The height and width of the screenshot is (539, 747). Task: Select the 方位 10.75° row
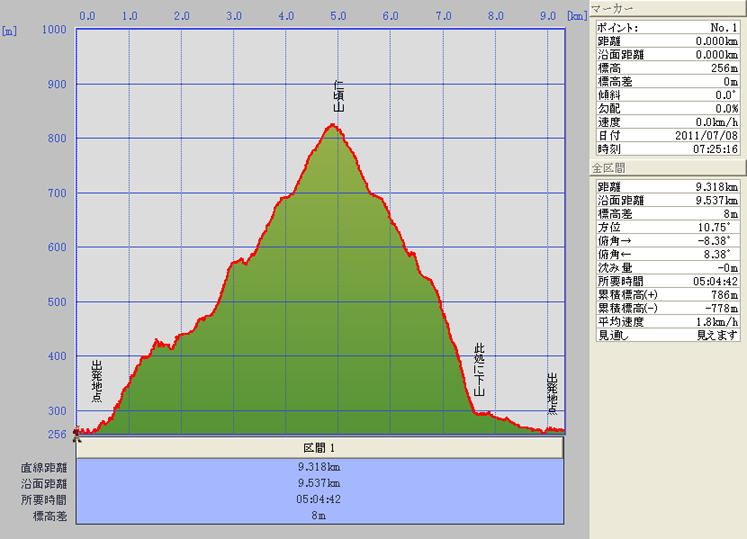click(667, 227)
